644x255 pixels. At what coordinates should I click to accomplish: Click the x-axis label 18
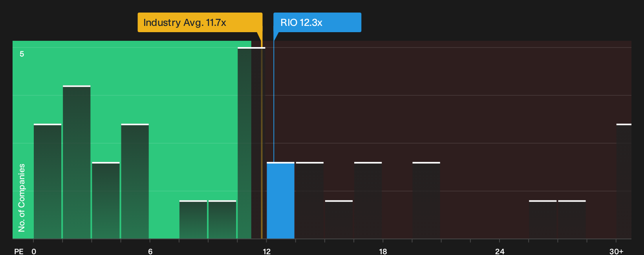click(383, 251)
